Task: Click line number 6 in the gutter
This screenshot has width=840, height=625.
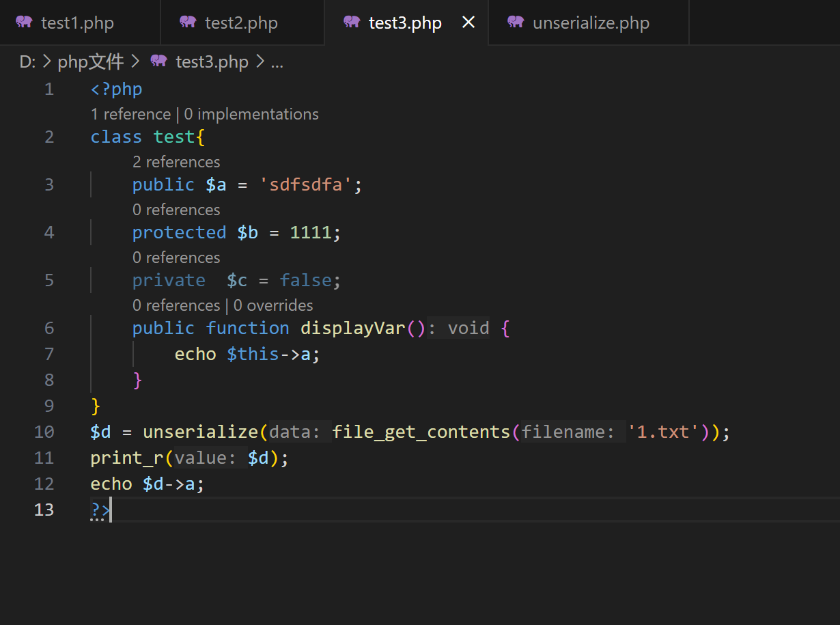Action: click(49, 328)
